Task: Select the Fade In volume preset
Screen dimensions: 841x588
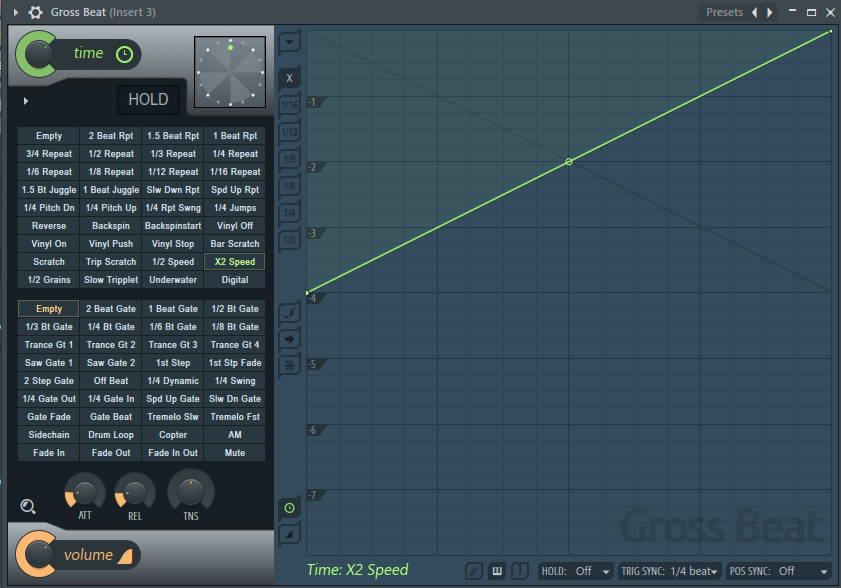Action: (49, 453)
